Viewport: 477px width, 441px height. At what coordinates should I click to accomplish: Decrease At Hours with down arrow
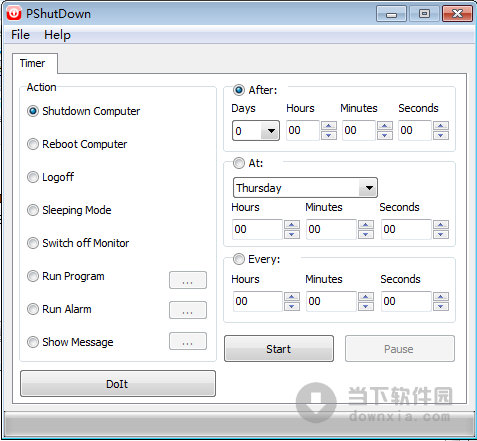point(292,234)
